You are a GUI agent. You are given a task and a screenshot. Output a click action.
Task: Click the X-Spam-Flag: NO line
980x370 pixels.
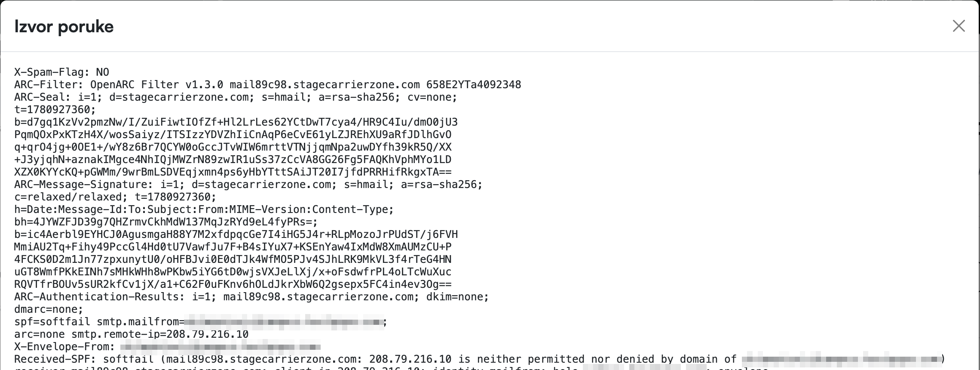pos(61,72)
